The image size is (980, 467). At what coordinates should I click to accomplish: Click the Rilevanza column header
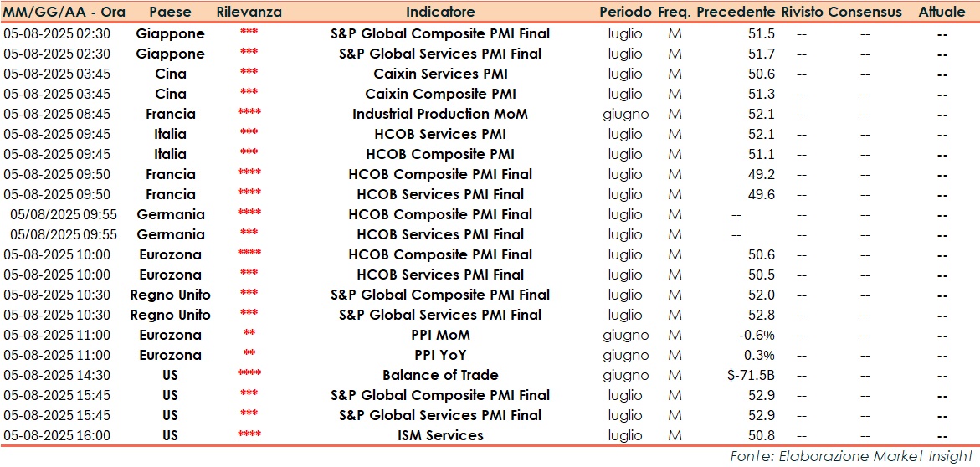249,13
